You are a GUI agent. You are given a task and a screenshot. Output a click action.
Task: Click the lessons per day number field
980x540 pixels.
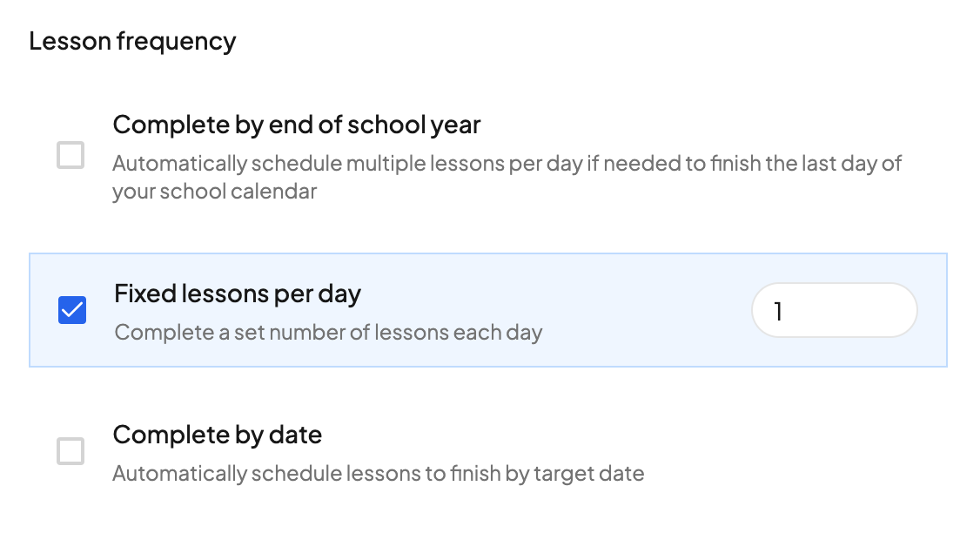point(834,310)
